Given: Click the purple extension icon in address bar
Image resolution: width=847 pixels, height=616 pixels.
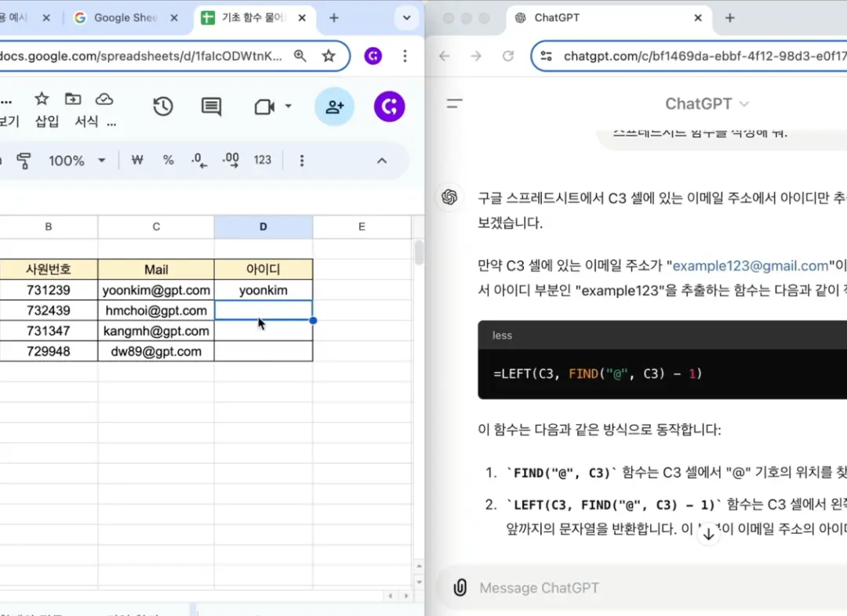Looking at the screenshot, I should tap(373, 56).
